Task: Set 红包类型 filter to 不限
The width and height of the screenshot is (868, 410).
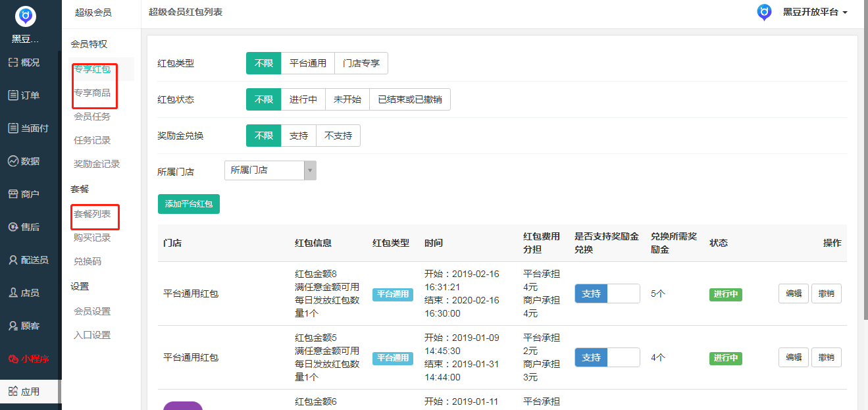Action: click(264, 63)
